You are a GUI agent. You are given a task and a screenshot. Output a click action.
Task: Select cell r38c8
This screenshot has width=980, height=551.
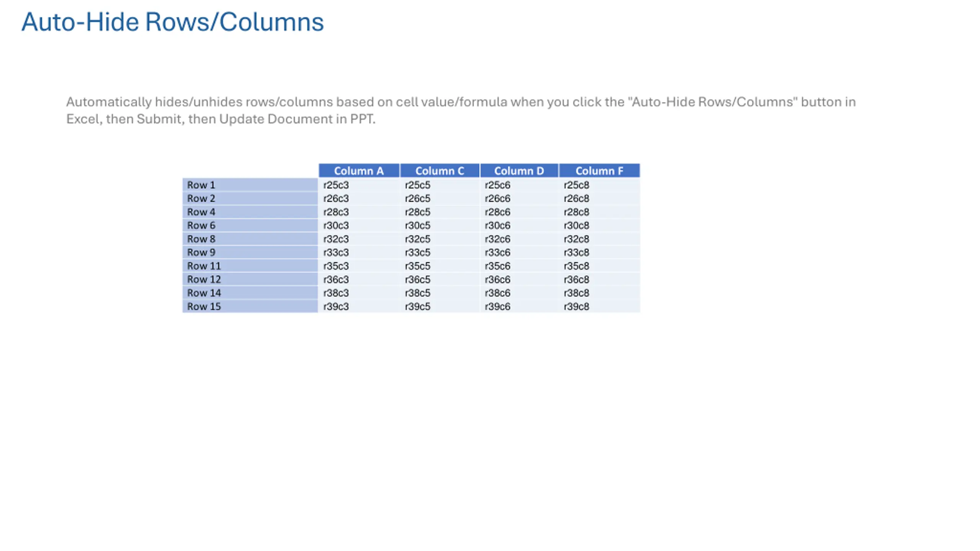[599, 293]
